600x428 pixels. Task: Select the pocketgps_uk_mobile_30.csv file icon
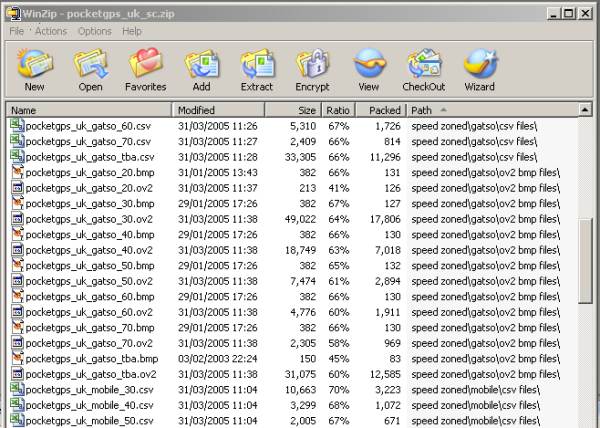pyautogui.click(x=17, y=390)
